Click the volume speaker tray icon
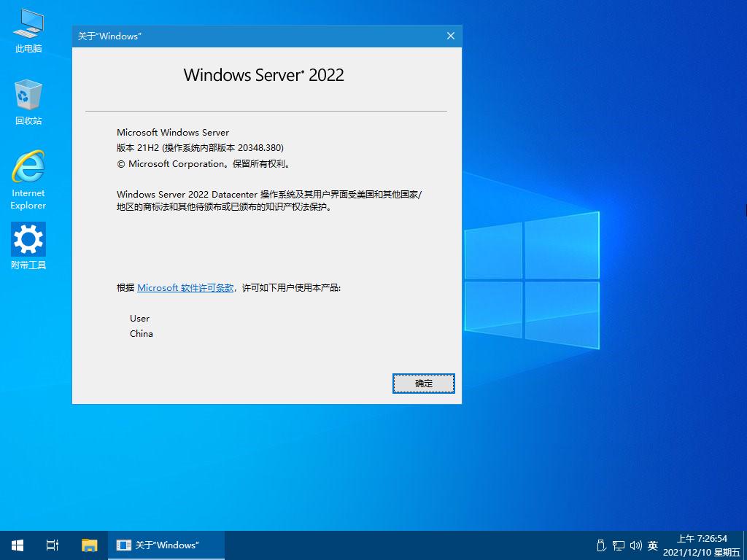Screen dimensions: 747x560 [x=635, y=545]
